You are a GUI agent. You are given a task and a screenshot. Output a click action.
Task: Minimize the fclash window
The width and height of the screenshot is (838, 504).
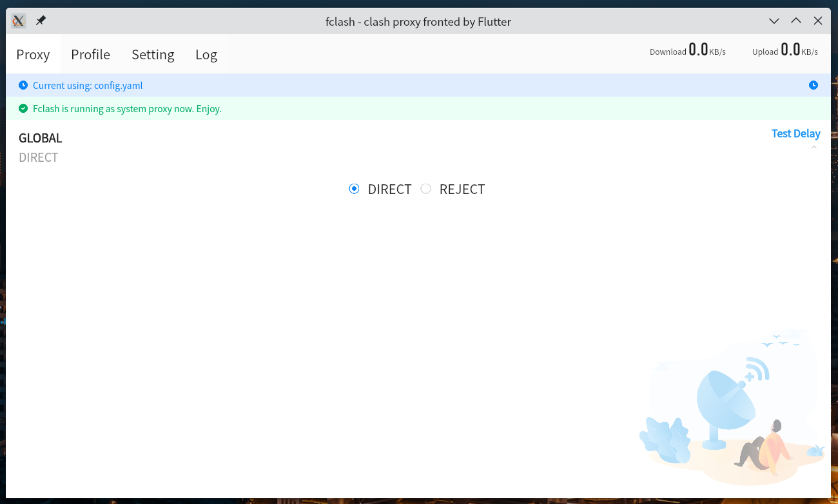click(x=774, y=21)
